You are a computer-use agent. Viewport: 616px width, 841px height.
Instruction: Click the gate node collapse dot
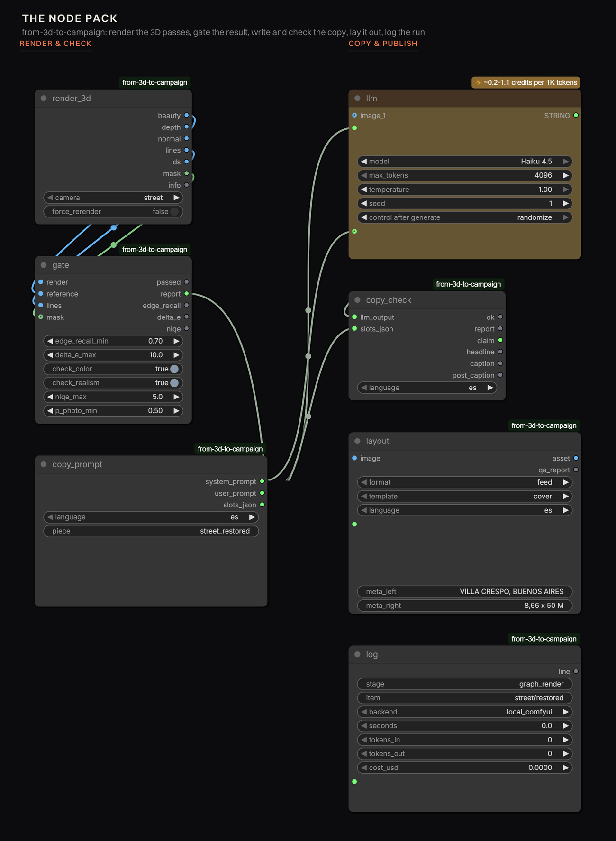coord(44,265)
